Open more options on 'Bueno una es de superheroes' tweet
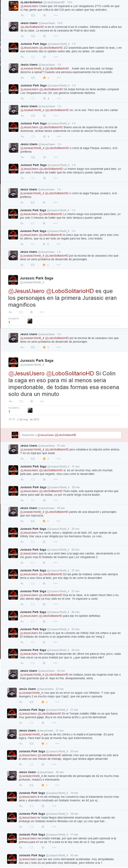The image size is (128, 868). [59, 136]
